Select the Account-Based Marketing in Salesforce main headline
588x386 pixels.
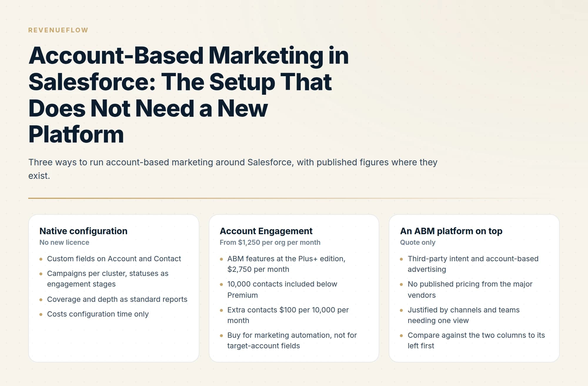188,95
